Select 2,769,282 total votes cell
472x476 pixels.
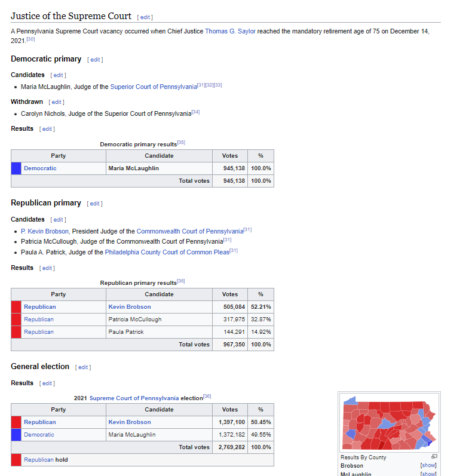point(230,447)
